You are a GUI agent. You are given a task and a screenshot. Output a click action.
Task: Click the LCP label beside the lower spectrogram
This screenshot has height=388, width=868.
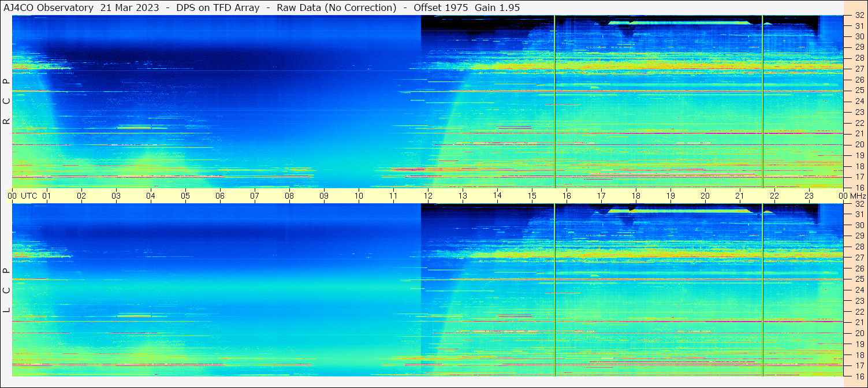click(6, 290)
